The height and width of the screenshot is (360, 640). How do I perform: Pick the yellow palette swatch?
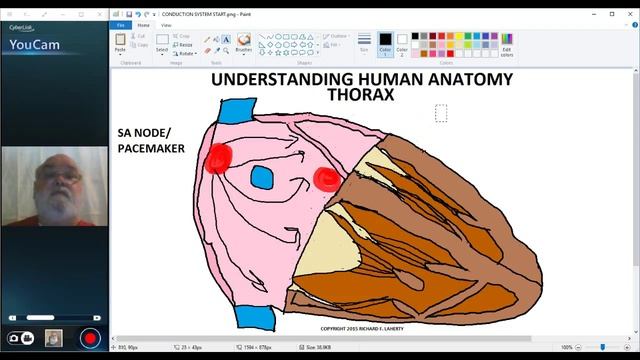[x=459, y=36]
